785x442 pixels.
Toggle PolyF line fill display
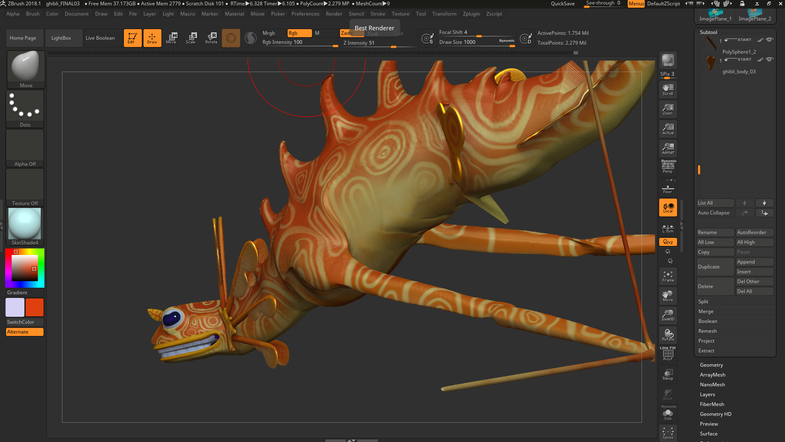tap(668, 354)
